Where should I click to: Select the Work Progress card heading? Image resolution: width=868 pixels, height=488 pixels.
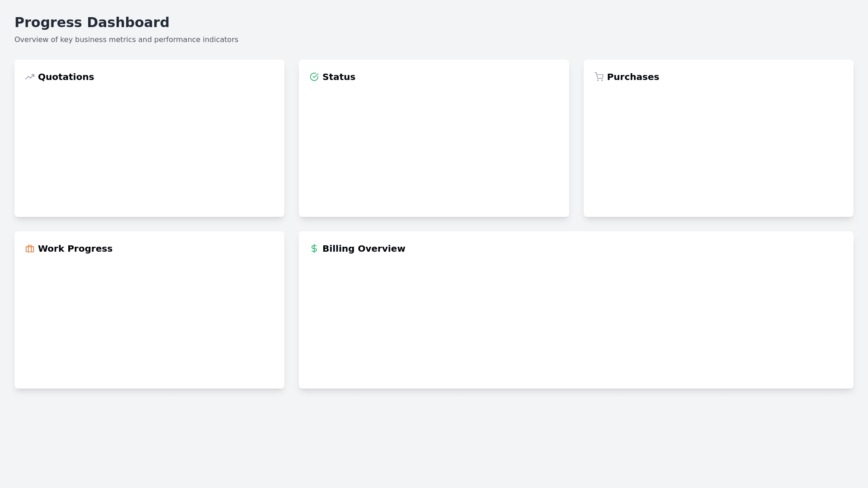click(75, 249)
